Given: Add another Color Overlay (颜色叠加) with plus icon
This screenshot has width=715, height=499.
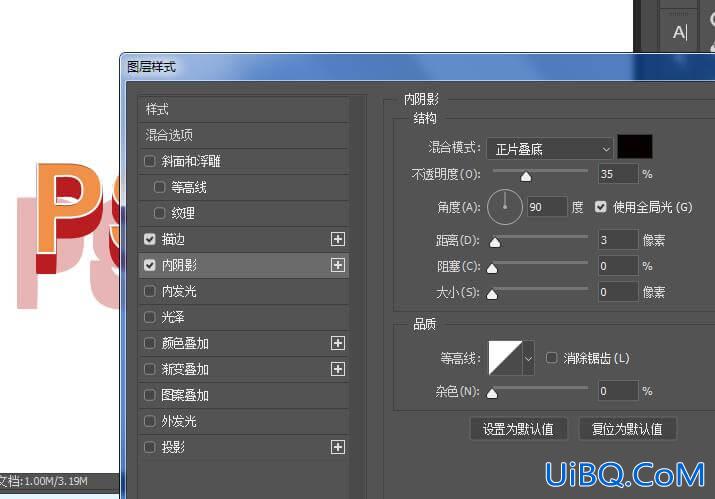Looking at the screenshot, I should [337, 343].
